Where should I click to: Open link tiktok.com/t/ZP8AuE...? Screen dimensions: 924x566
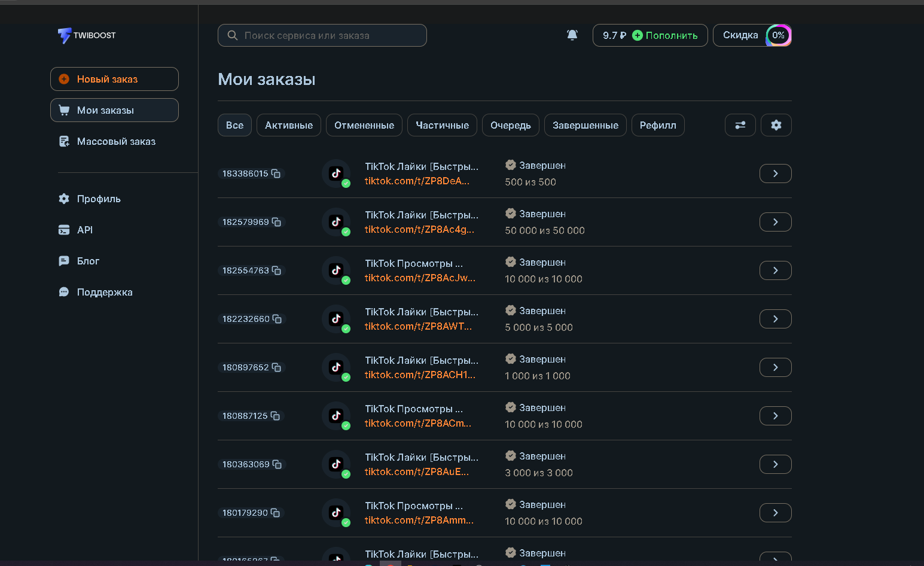pyautogui.click(x=417, y=471)
